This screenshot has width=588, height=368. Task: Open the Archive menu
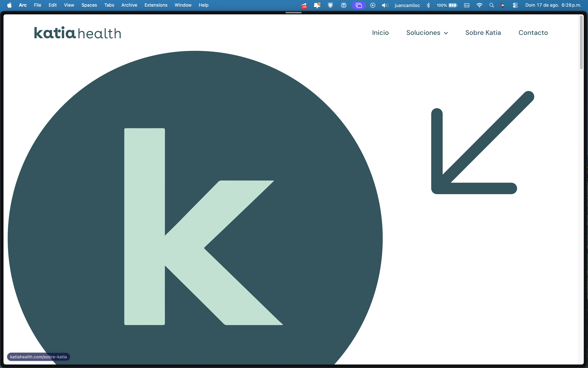click(129, 5)
